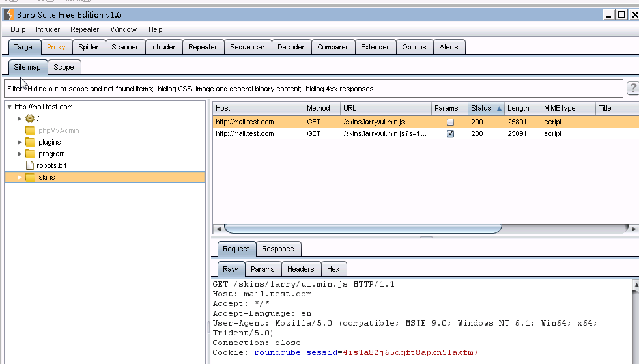Expand the skins folder node
Viewport: 639px width, 364px height.
pos(20,177)
